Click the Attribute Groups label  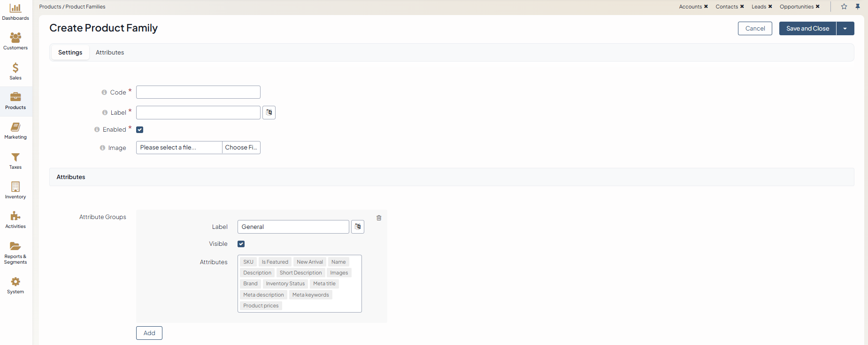(x=103, y=217)
